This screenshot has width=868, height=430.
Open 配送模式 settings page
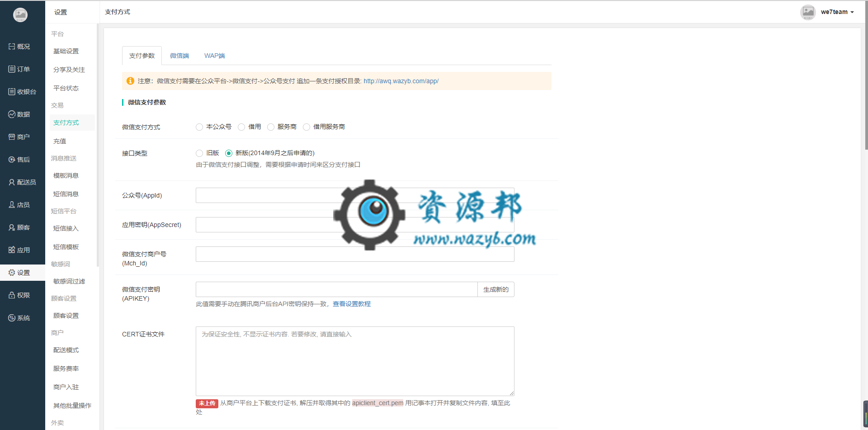66,350
